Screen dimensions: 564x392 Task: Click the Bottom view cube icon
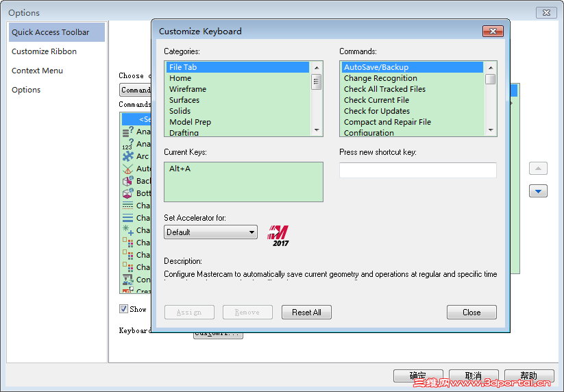click(x=127, y=193)
